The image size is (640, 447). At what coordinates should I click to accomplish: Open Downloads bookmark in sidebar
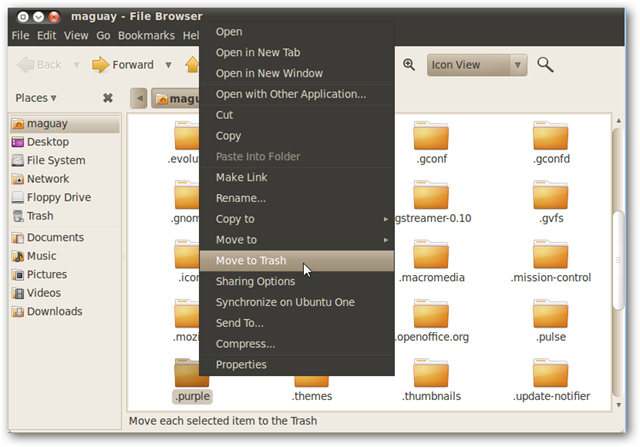click(65, 311)
